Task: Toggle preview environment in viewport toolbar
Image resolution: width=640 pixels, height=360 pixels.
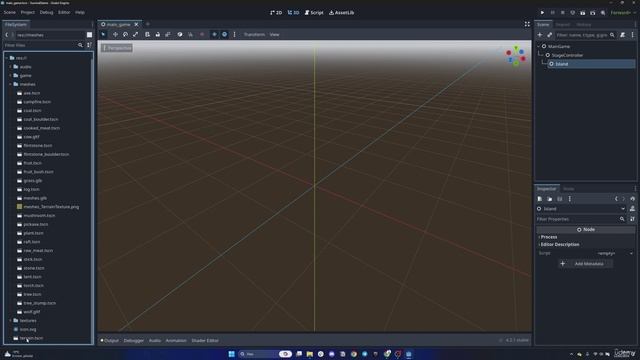Action: tap(224, 35)
